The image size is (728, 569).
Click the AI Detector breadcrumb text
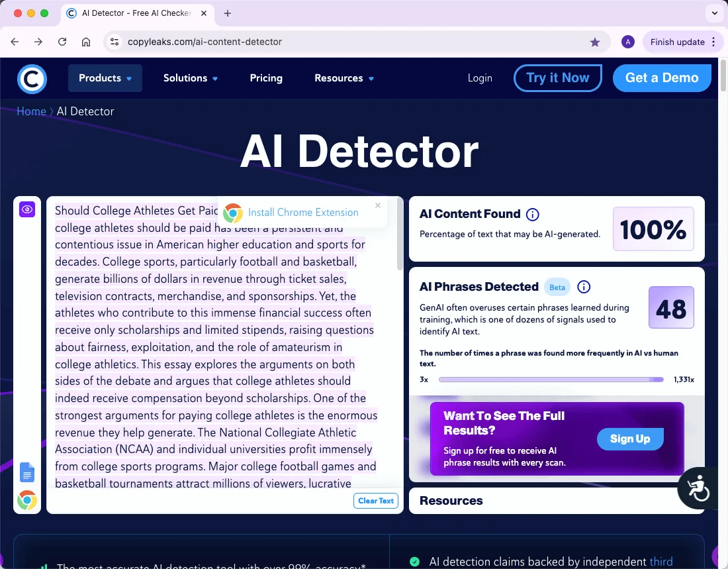click(x=85, y=111)
